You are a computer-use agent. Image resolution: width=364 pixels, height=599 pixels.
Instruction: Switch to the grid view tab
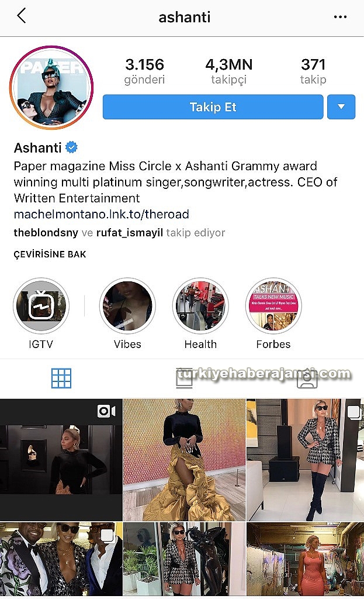(x=61, y=378)
